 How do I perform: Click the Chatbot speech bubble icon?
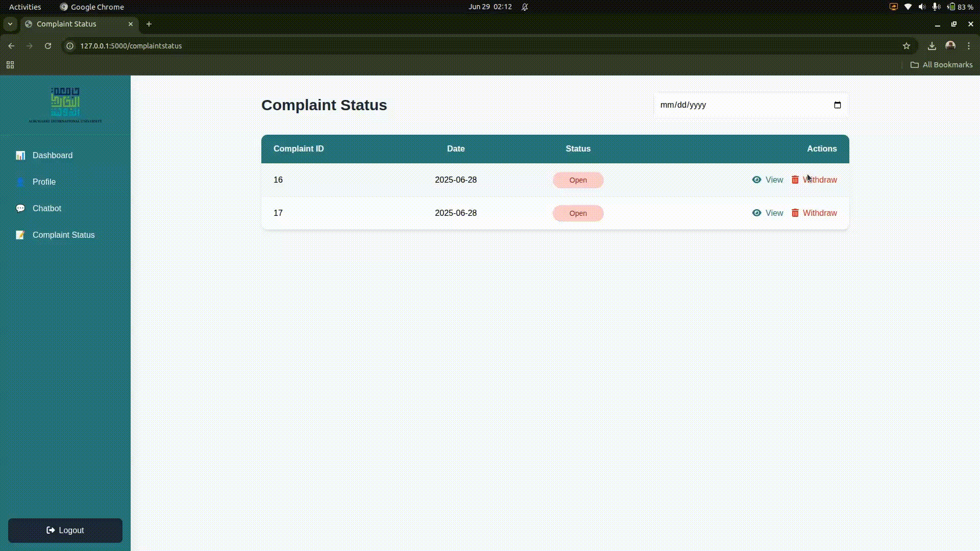click(20, 208)
